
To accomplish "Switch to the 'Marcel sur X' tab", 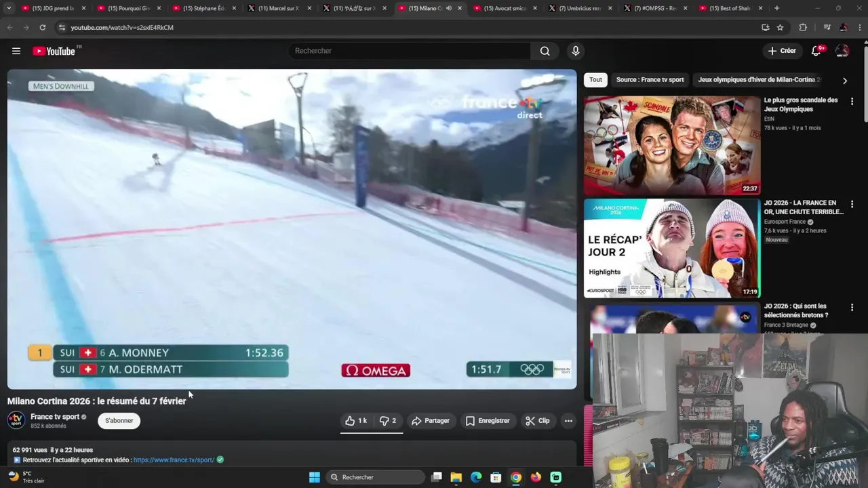I will point(279,8).
